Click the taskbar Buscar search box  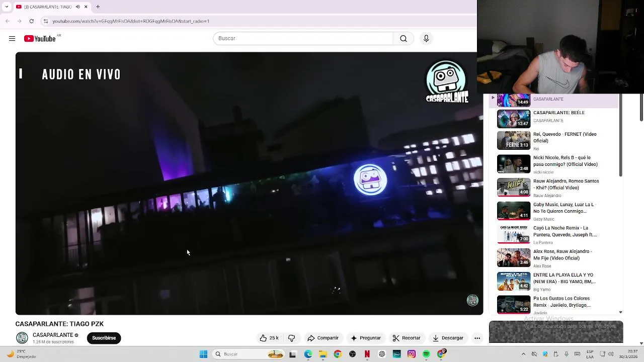(x=249, y=354)
